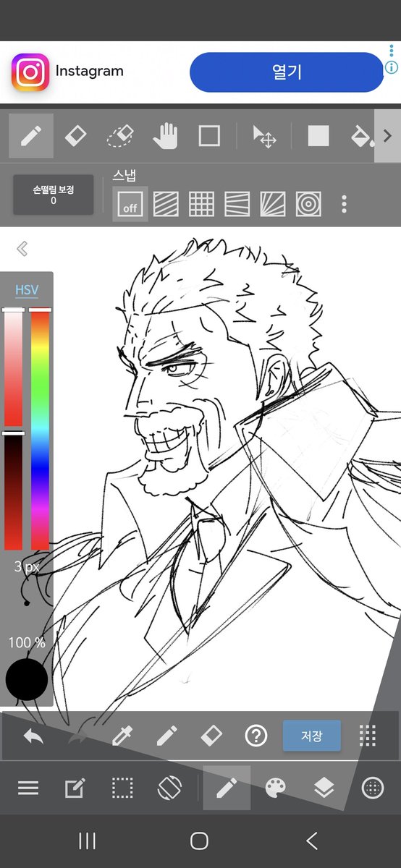This screenshot has height=868, width=401.
Task: Save with the 저장 button
Action: point(311,736)
